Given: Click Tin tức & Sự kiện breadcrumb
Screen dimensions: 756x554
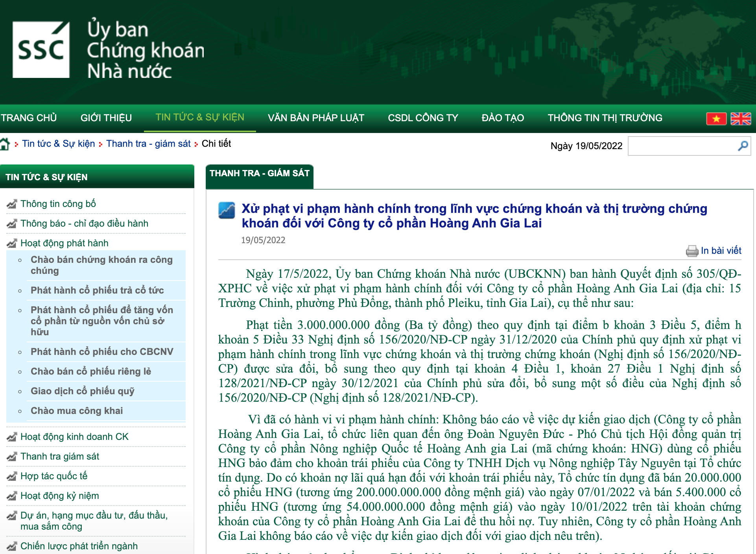Looking at the screenshot, I should click(59, 144).
